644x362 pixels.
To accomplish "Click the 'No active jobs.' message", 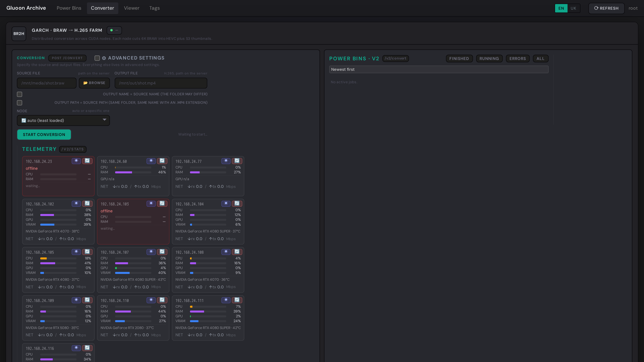I will (x=344, y=82).
